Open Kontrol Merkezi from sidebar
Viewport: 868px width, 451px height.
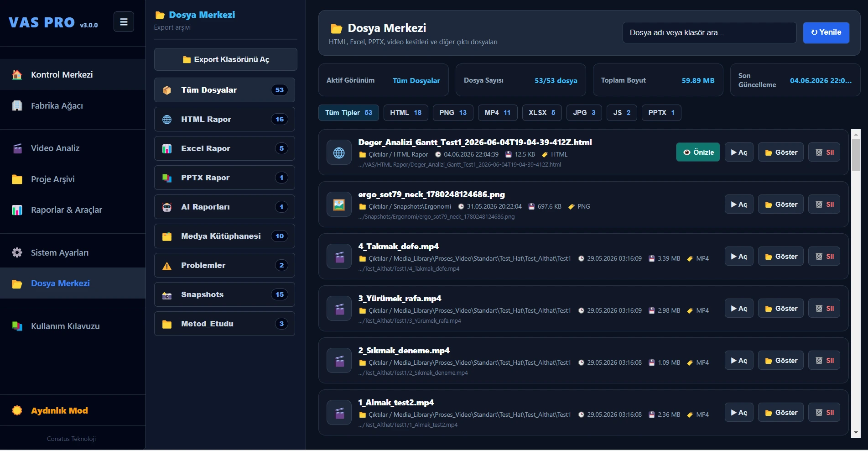pyautogui.click(x=73, y=74)
